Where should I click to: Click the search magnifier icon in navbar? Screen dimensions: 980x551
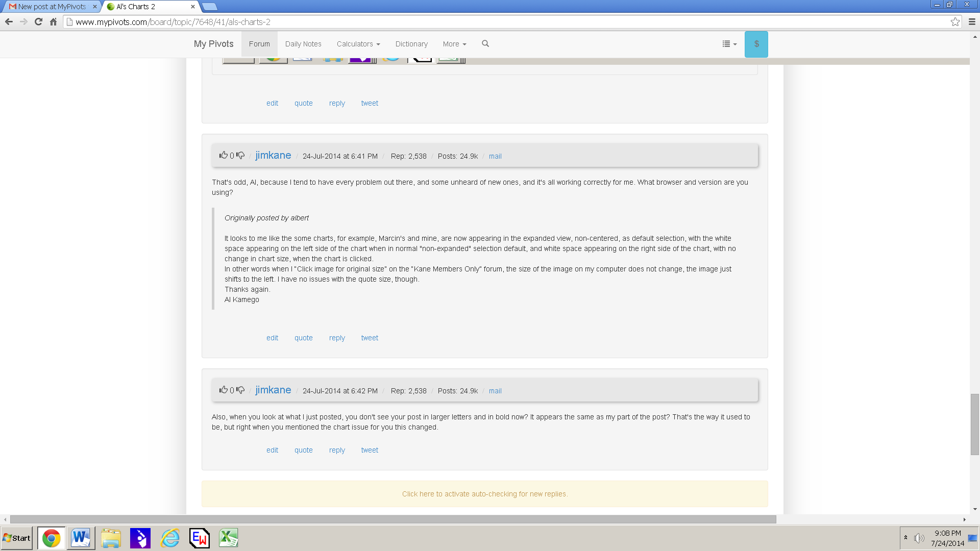tap(485, 44)
